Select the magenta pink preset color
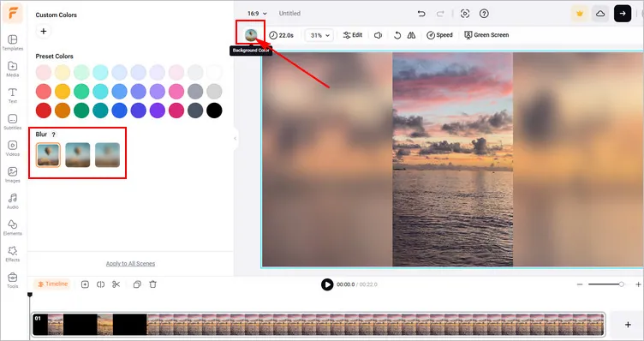This screenshot has width=644, height=341. pos(176,111)
